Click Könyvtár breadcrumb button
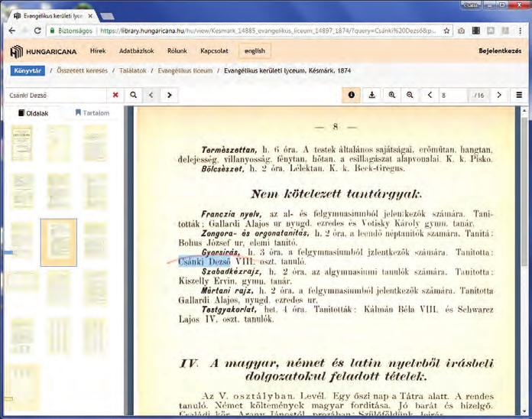 point(28,70)
